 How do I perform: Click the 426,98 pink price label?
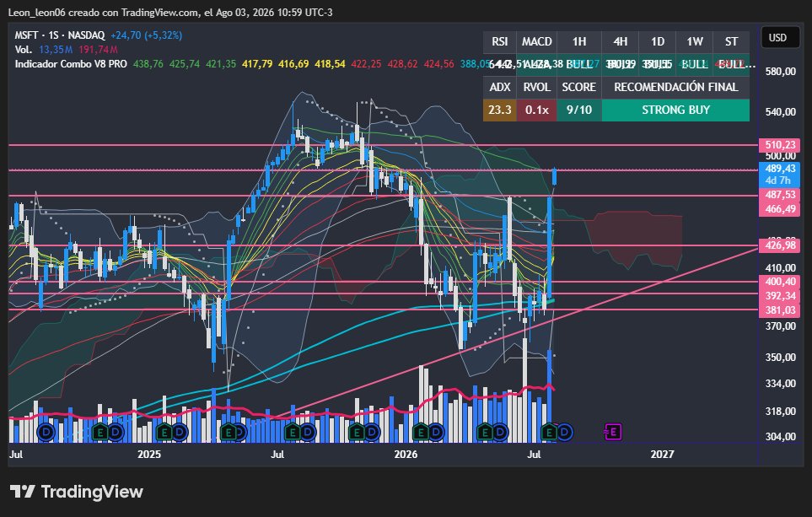(779, 245)
